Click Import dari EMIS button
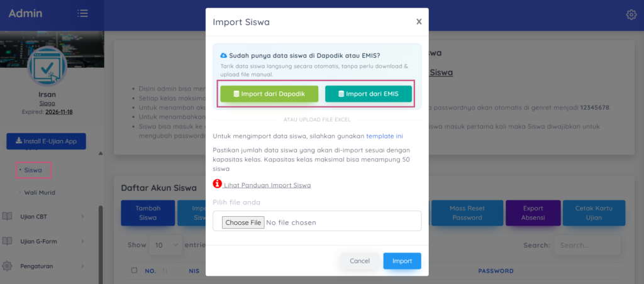Viewport: 644px width, 284px height. [368, 94]
